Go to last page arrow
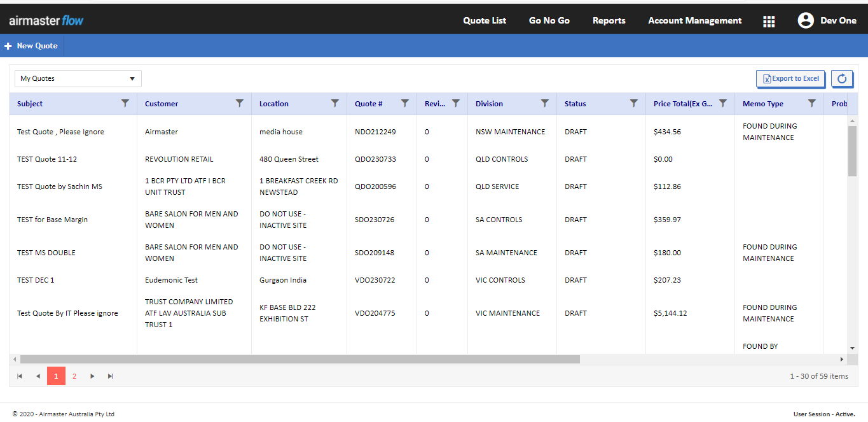Viewport: 868px width, 422px height. coord(111,376)
